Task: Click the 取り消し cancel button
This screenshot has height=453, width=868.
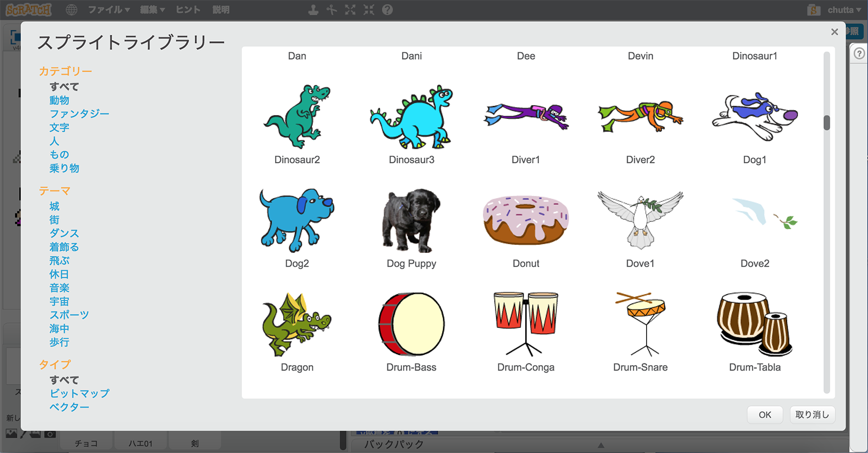Action: 812,414
